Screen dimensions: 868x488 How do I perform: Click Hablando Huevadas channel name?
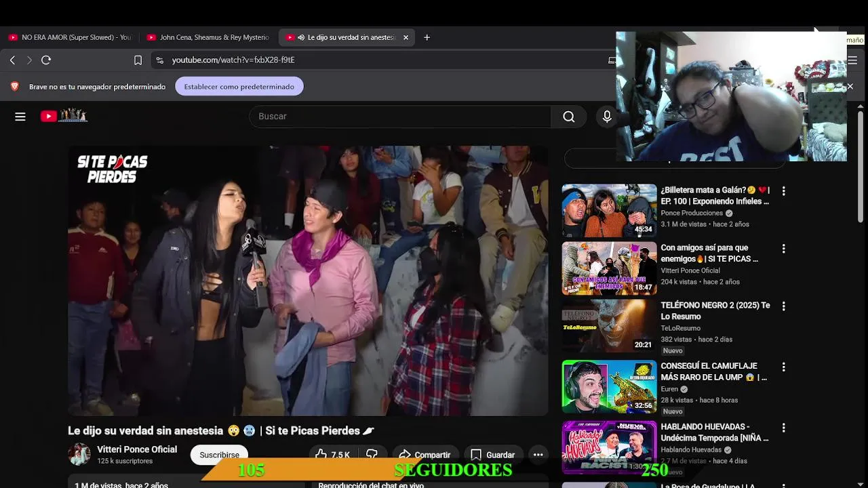click(691, 450)
